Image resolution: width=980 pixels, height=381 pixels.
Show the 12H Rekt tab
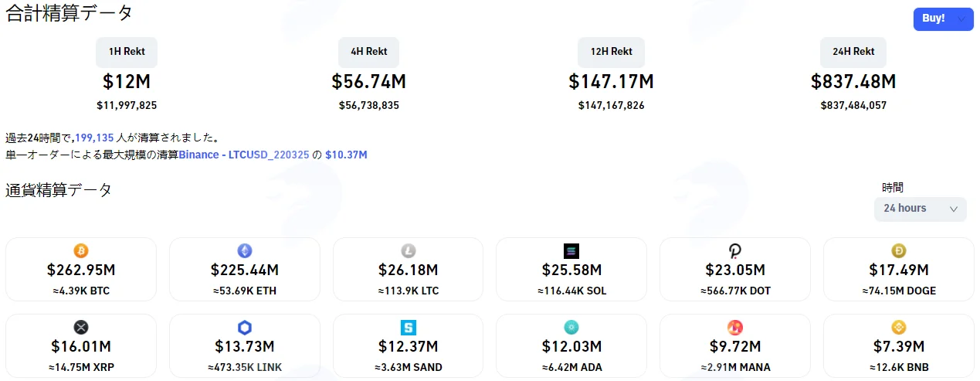[x=612, y=52]
